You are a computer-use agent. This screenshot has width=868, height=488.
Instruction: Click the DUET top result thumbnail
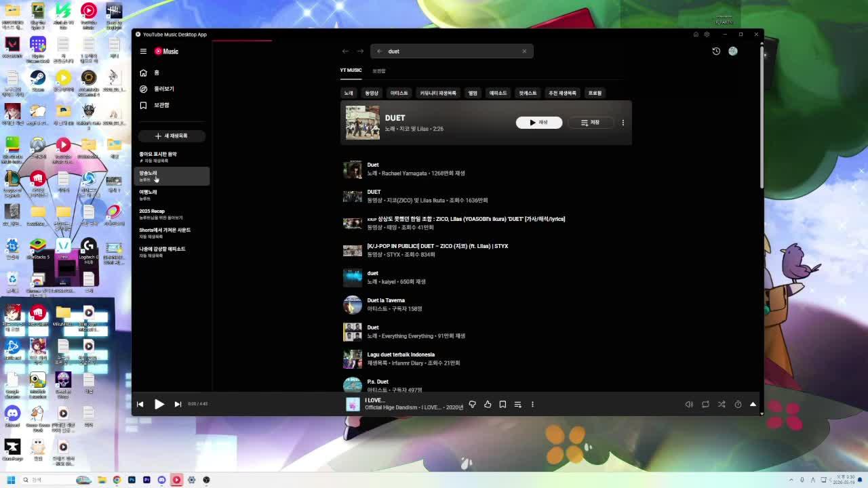(363, 123)
